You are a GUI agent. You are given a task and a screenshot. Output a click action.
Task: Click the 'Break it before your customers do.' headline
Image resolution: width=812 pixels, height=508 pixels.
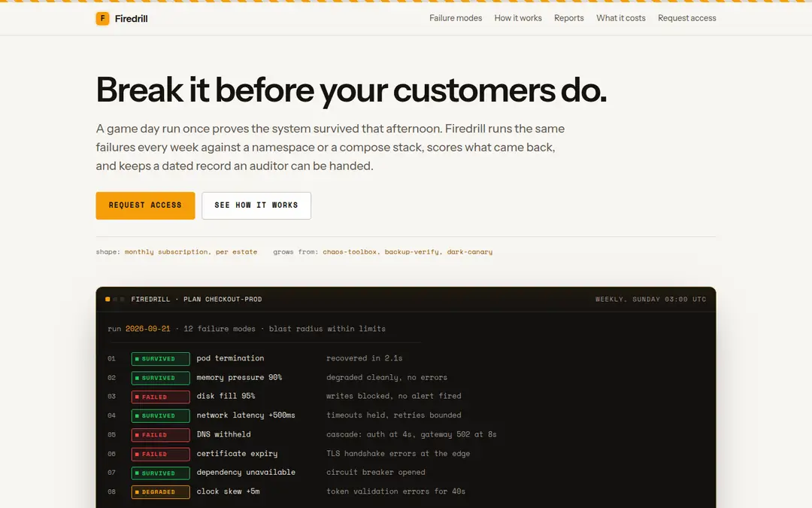point(351,90)
